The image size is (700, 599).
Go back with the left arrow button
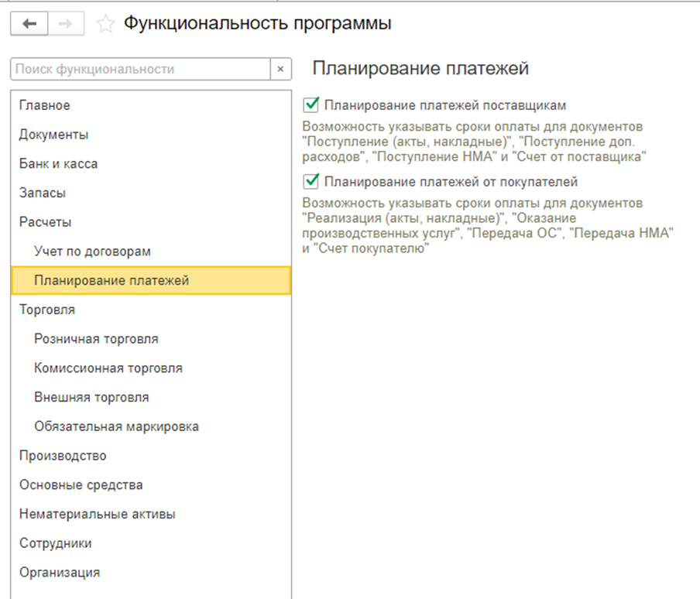(x=29, y=24)
